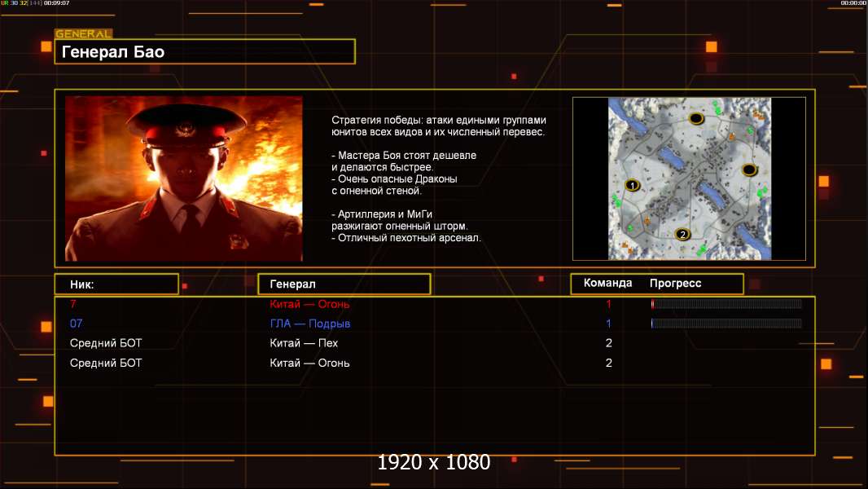Click the 'Китай — Пех' general entry
Image resolution: width=868 pixels, height=489 pixels.
pyautogui.click(x=304, y=343)
